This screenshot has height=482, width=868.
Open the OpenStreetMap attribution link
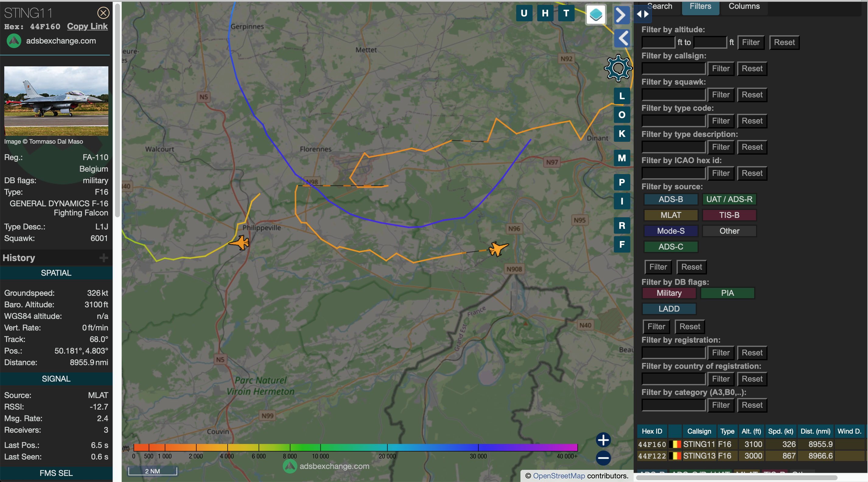point(559,476)
